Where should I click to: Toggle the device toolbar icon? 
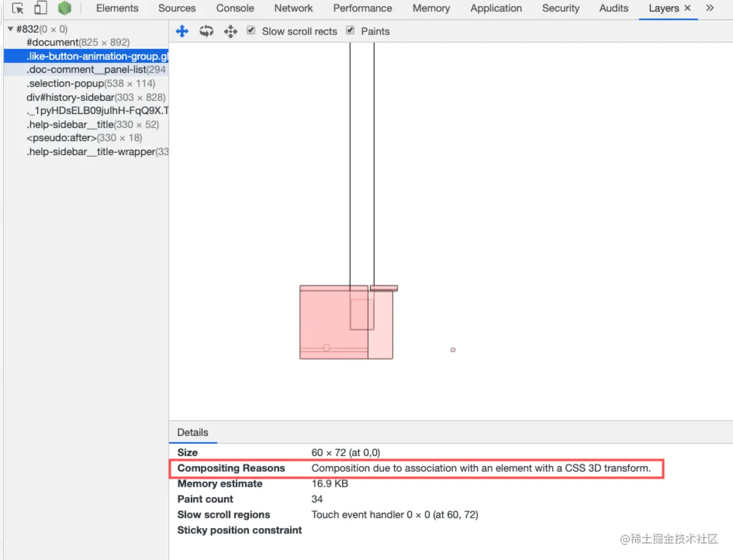40,9
